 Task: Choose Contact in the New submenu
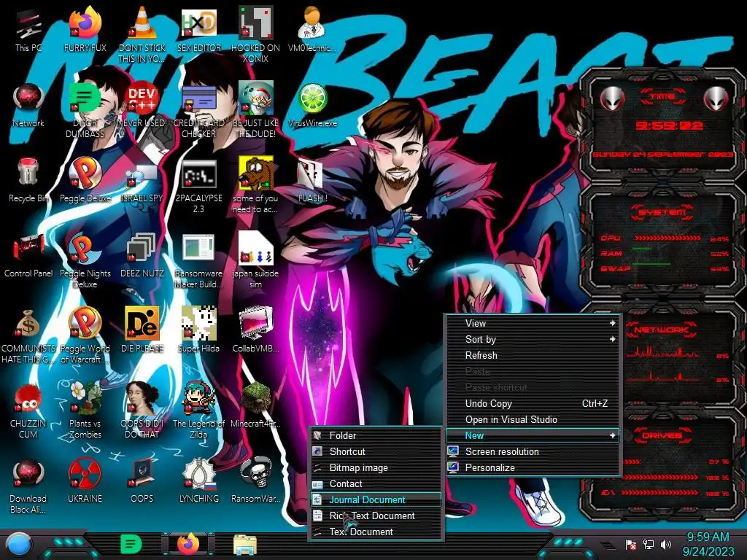pyautogui.click(x=376, y=484)
